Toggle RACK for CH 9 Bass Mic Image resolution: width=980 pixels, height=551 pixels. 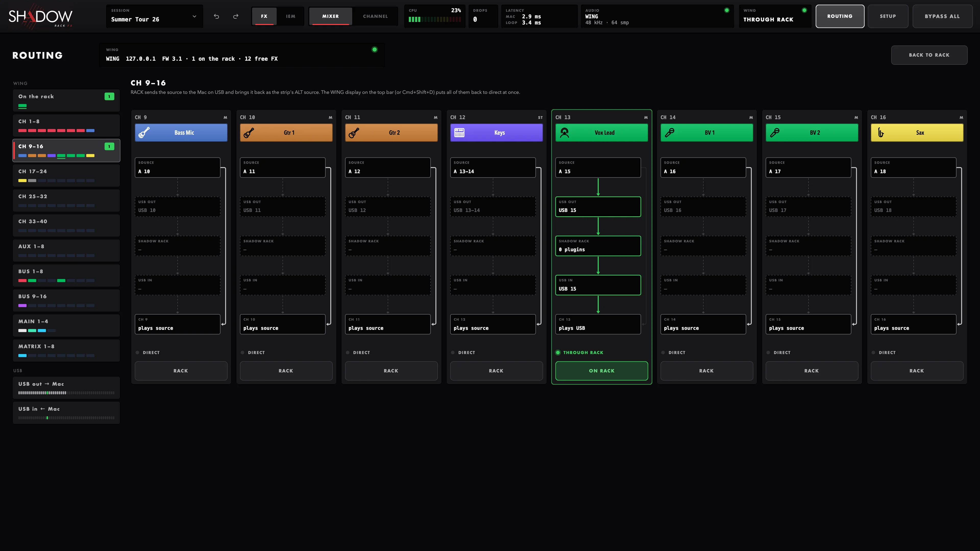(x=181, y=371)
